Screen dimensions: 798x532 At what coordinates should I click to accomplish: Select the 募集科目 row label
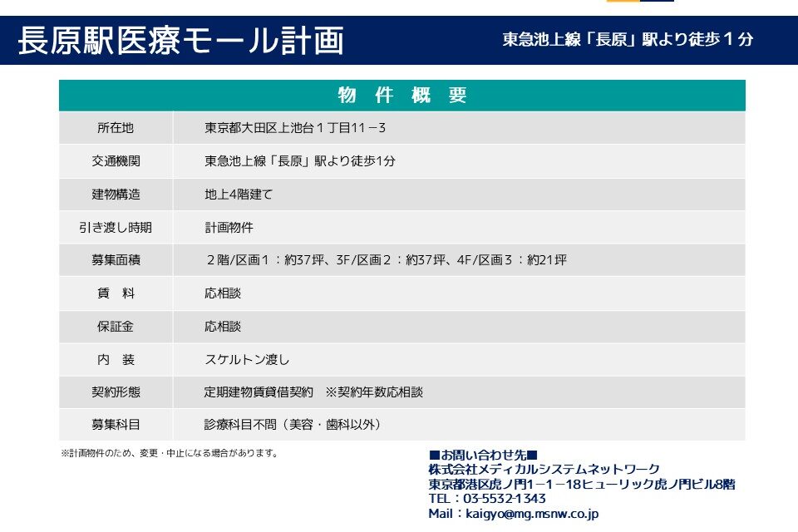coord(116,425)
